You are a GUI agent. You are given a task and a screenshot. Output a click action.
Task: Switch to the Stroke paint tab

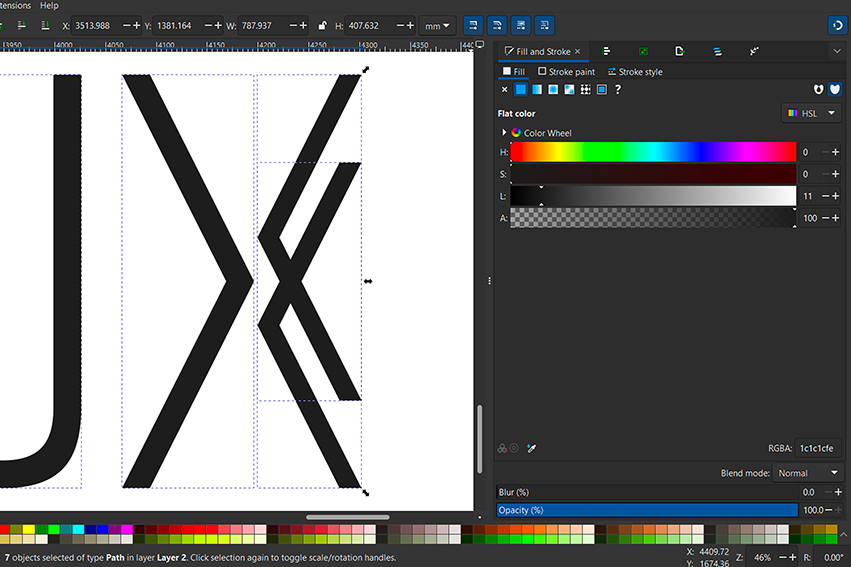pos(566,72)
